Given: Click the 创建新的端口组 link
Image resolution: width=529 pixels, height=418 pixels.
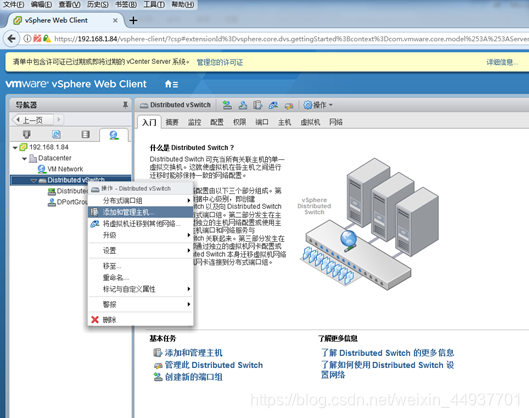Looking at the screenshot, I should (193, 377).
